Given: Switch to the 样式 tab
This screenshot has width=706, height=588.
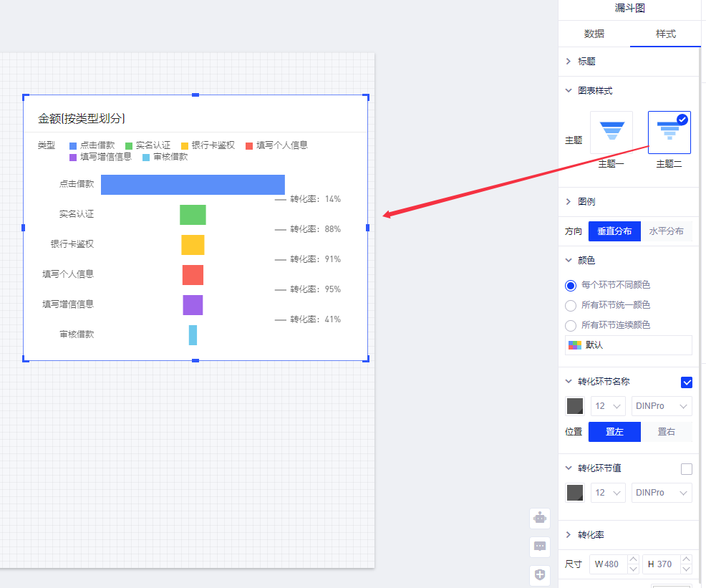Looking at the screenshot, I should [x=665, y=34].
